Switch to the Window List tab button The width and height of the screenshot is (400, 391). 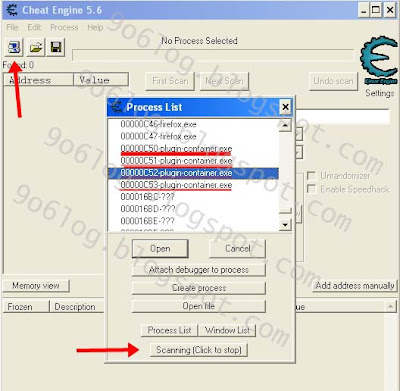(227, 330)
